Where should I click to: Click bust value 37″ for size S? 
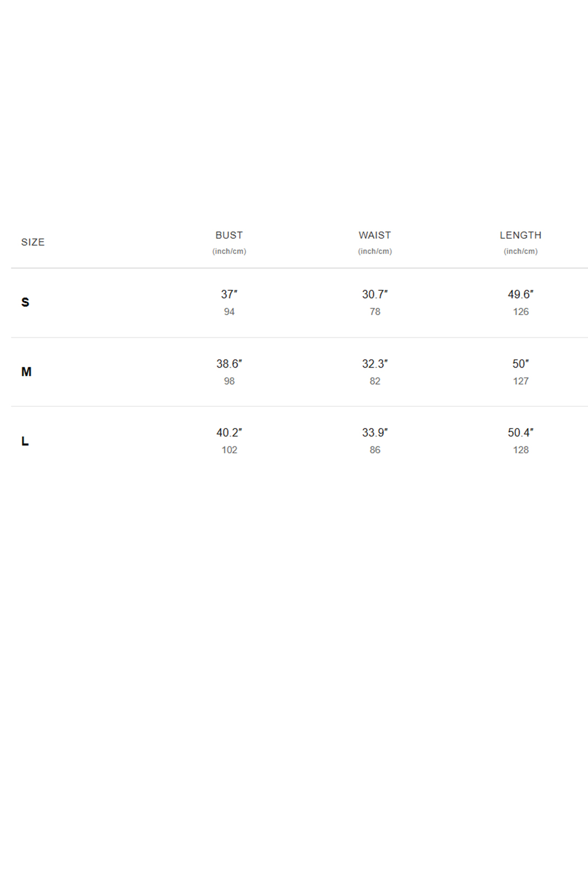[229, 295]
